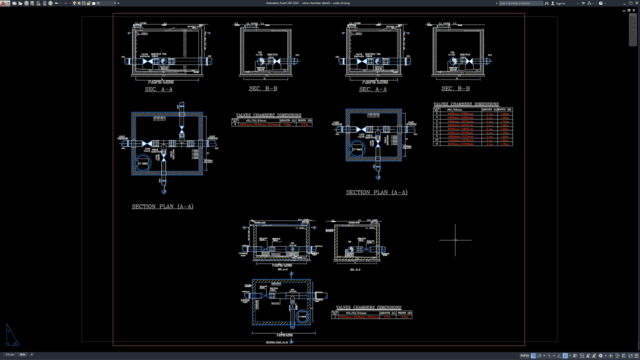Click the Open file icon in Quick Access
Image resolution: width=640 pixels, height=360 pixels.
tap(20, 3)
